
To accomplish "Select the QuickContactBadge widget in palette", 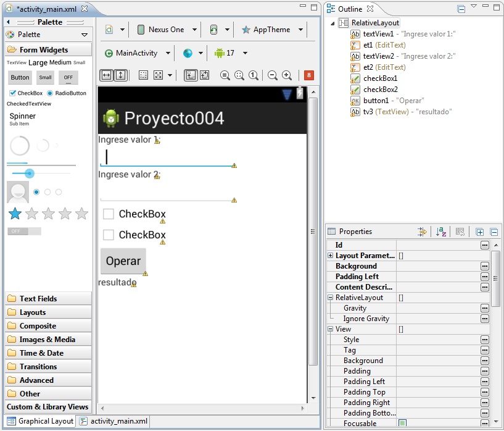I will (x=18, y=192).
